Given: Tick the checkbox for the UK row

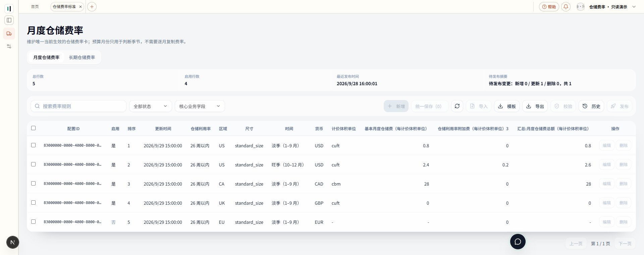Looking at the screenshot, I should tap(33, 202).
